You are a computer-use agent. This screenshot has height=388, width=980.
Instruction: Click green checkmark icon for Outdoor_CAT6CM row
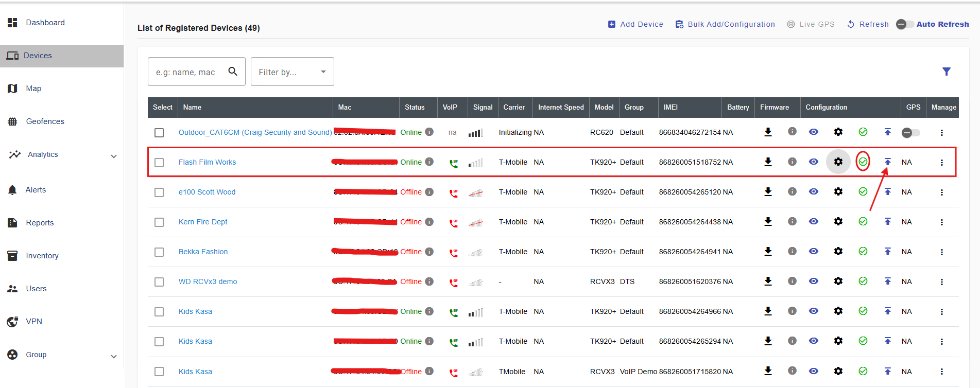tap(863, 132)
